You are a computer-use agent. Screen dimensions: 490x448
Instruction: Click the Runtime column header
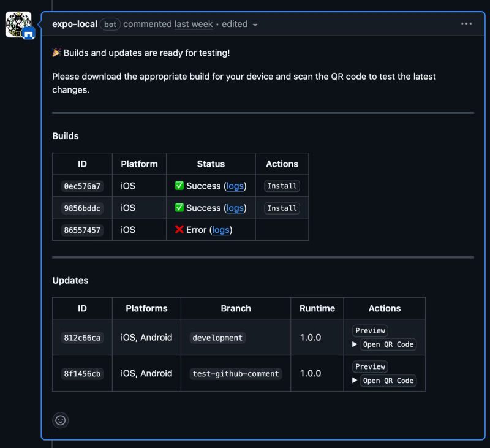(x=317, y=308)
